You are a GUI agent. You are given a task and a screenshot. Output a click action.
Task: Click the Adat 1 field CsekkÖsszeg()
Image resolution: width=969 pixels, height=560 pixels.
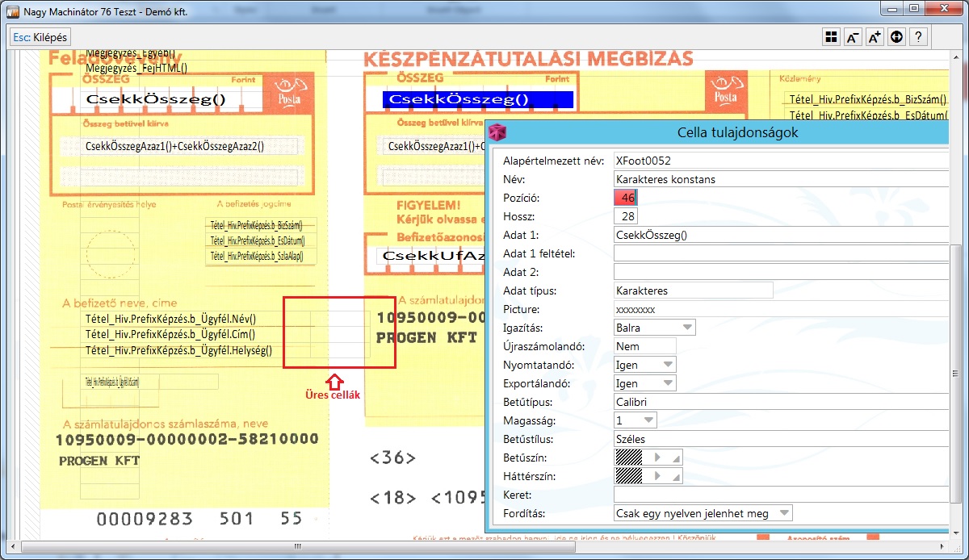point(782,235)
